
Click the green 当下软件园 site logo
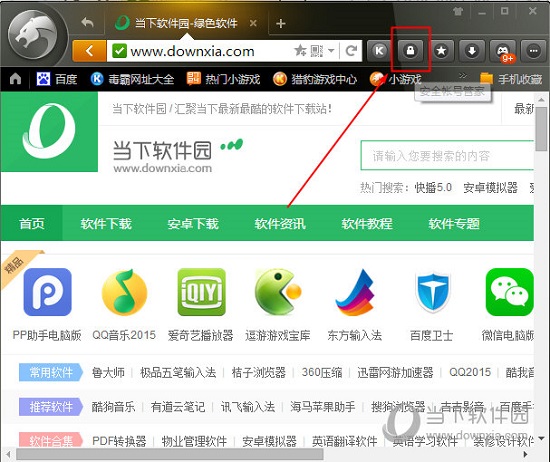click(49, 132)
